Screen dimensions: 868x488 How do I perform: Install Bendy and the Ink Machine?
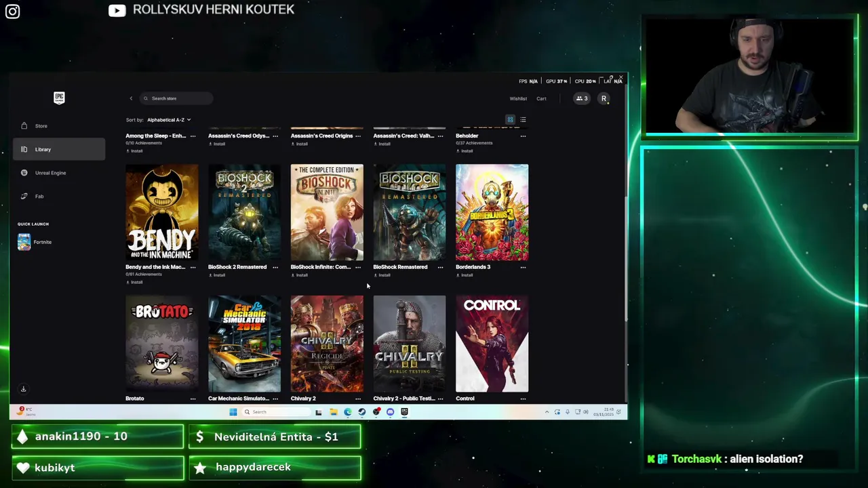point(134,282)
